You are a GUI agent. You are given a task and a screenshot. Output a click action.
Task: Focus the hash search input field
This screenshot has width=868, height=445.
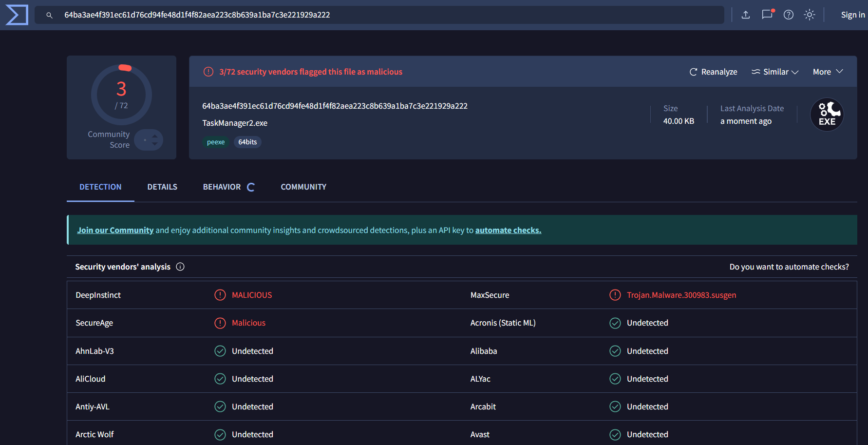[x=379, y=15]
